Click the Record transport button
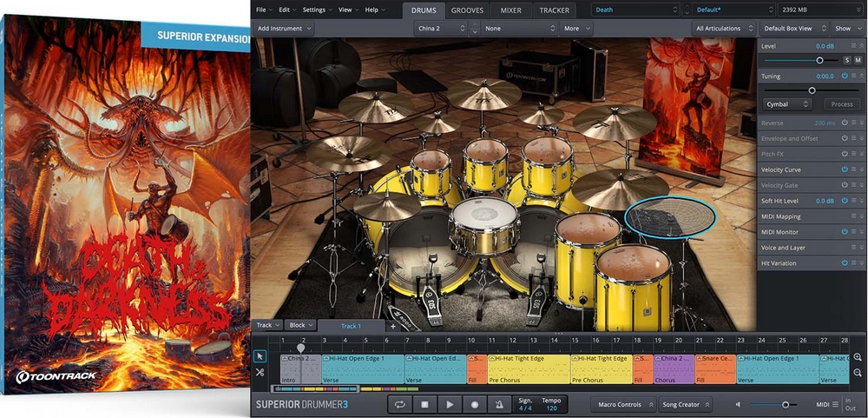This screenshot has height=418, width=868. click(475, 405)
